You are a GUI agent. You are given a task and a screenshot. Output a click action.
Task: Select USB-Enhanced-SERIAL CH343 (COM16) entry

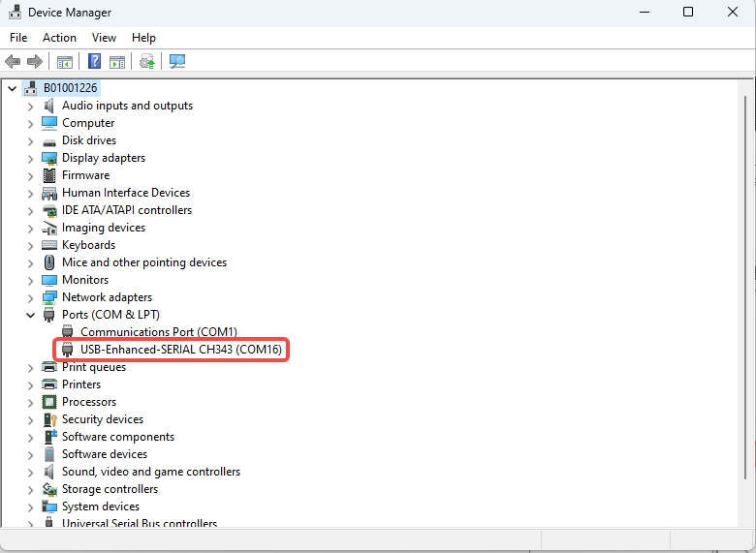point(181,350)
